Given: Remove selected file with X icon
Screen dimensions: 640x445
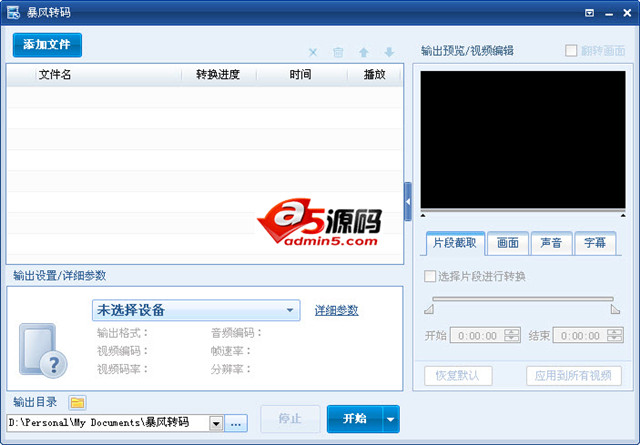Looking at the screenshot, I should (x=313, y=52).
